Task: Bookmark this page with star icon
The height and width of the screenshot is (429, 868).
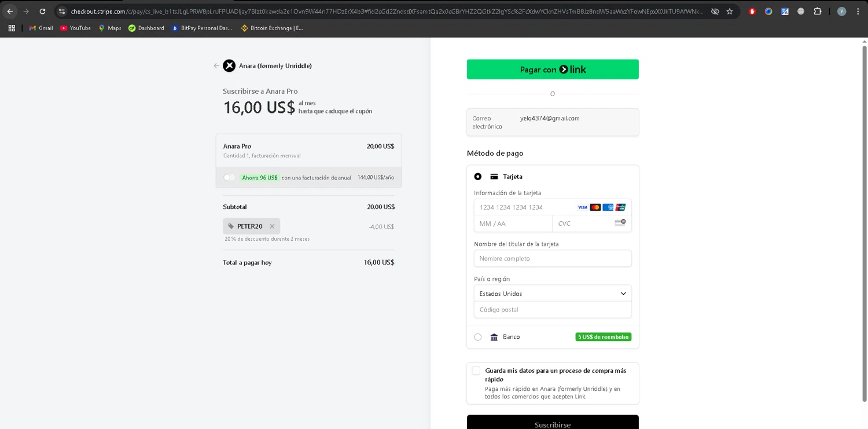Action: pos(730,11)
